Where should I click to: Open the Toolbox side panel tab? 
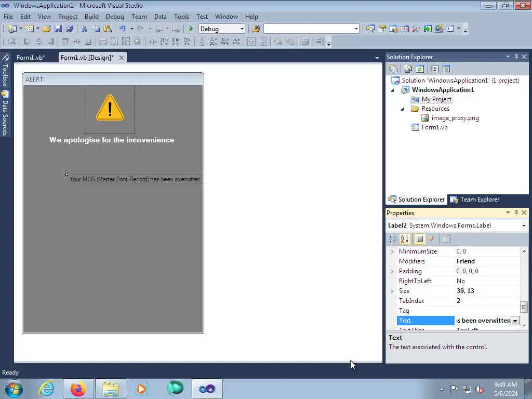[x=5, y=70]
